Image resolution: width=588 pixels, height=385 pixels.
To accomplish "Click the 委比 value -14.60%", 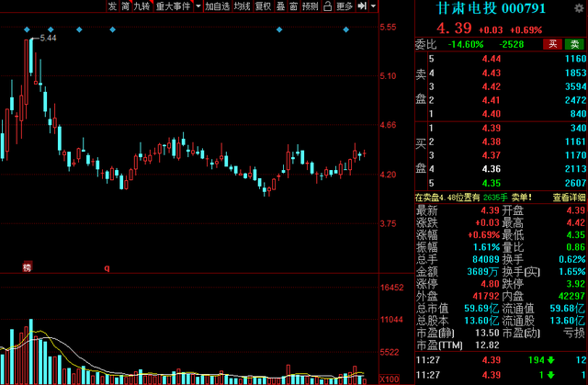I will tap(466, 45).
